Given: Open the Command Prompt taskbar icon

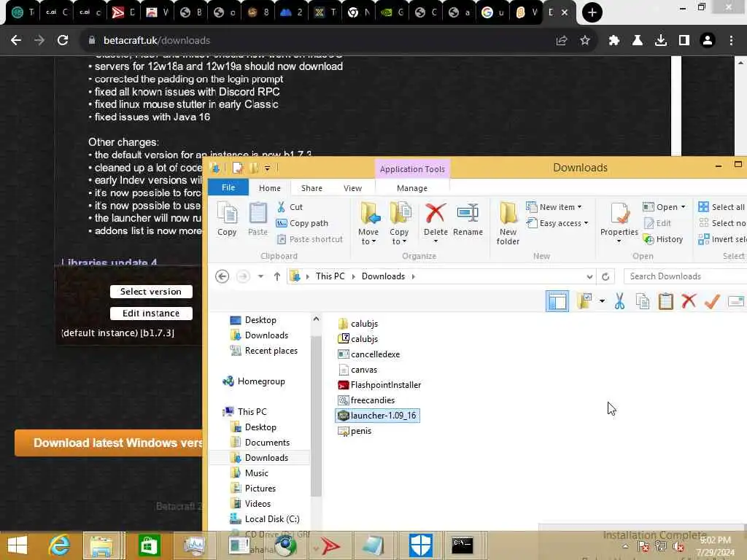Looking at the screenshot, I should point(462,545).
